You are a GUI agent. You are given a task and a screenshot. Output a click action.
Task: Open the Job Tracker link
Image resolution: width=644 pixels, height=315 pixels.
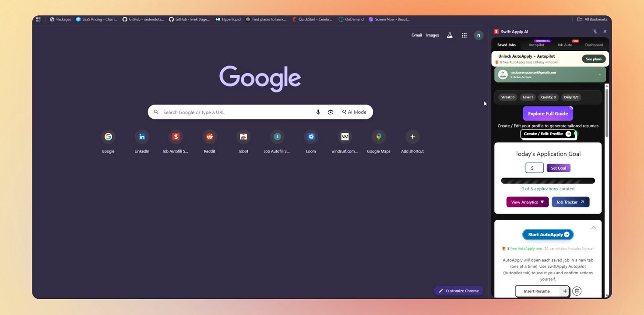pyautogui.click(x=570, y=202)
